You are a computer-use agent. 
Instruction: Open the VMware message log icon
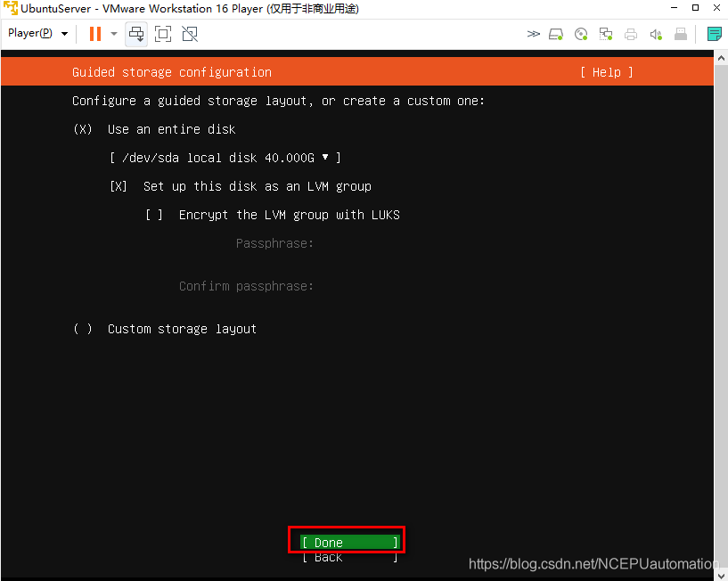[714, 34]
